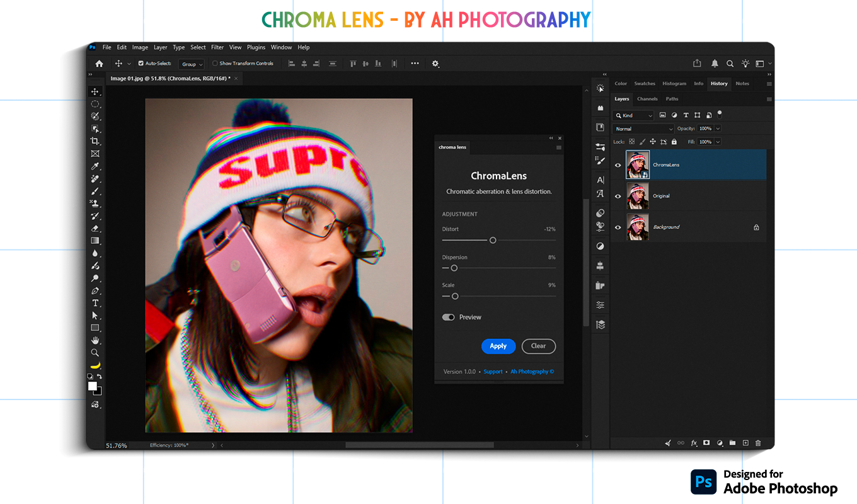Select the Move tool in the left toolbar
The height and width of the screenshot is (504, 857).
(95, 91)
